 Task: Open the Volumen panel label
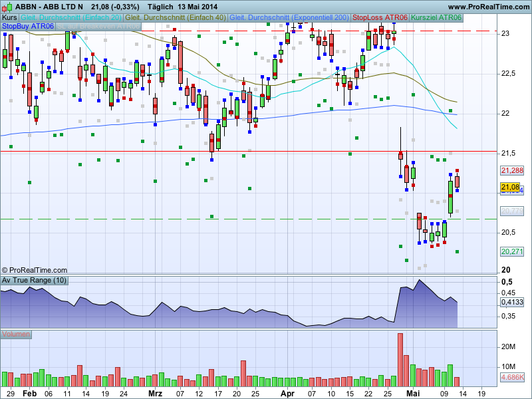click(x=16, y=334)
